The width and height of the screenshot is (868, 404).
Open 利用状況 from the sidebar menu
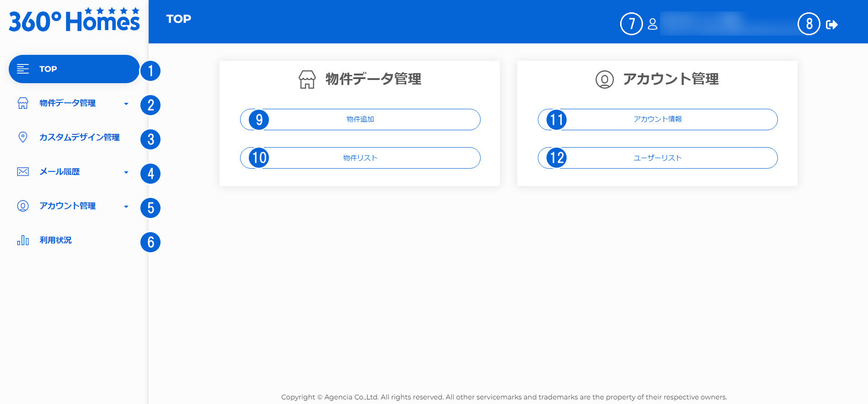click(x=55, y=240)
